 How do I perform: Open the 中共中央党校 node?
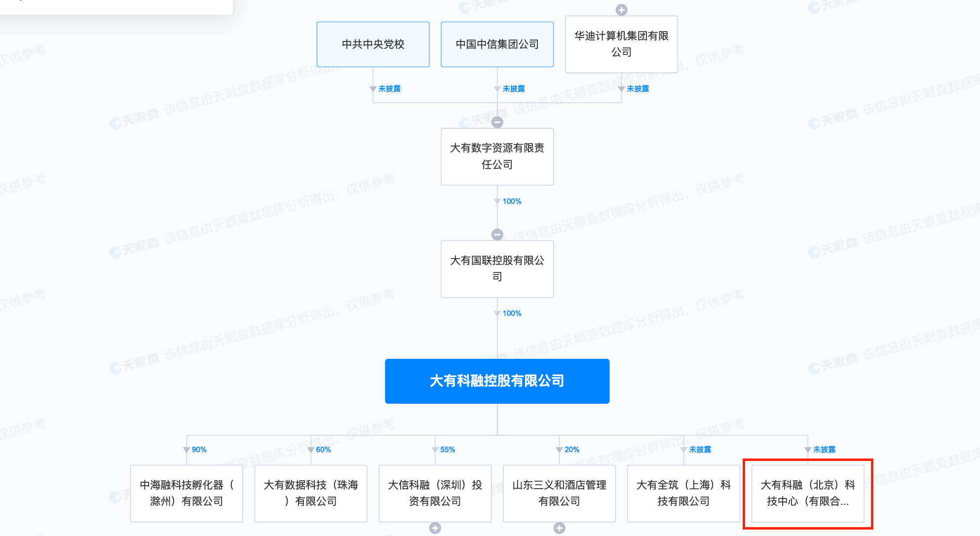coord(373,44)
